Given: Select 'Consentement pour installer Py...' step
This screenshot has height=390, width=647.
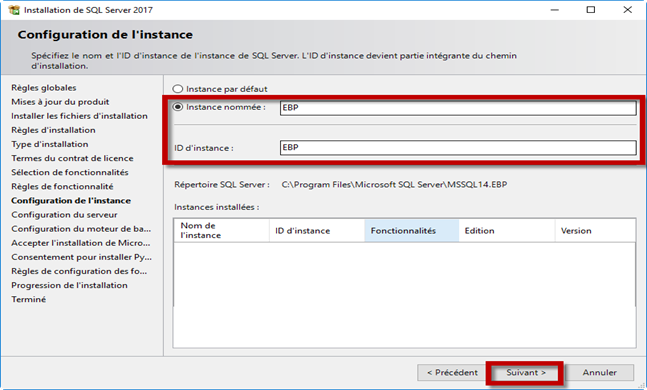Looking at the screenshot, I should (x=81, y=257).
